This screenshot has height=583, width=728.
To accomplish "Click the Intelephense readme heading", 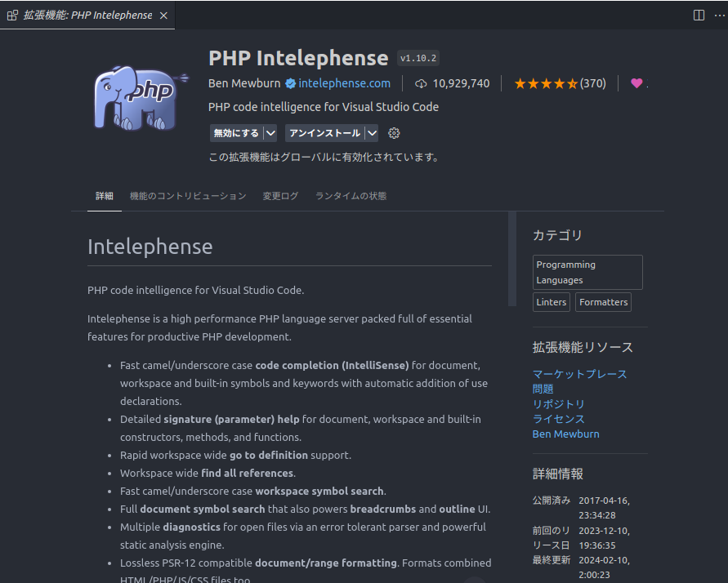I will 150,247.
